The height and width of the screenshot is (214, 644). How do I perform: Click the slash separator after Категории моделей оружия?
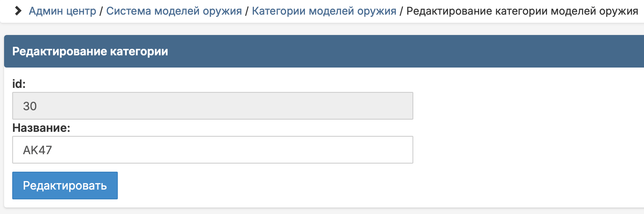click(x=401, y=11)
